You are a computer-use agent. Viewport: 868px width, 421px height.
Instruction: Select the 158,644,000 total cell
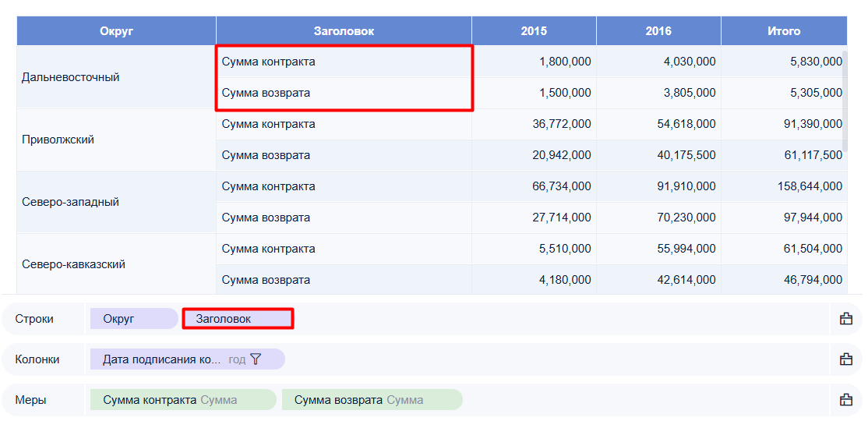[784, 186]
